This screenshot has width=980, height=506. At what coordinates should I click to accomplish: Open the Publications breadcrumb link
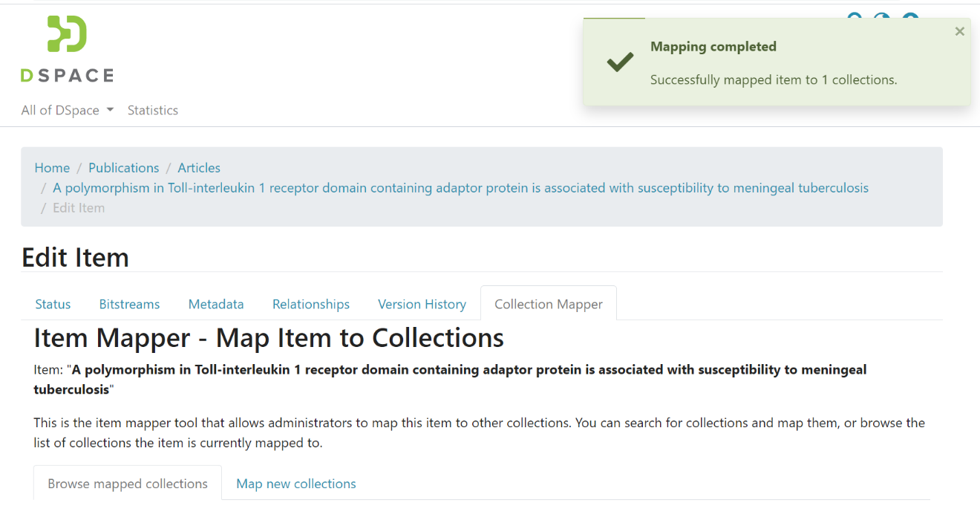124,168
